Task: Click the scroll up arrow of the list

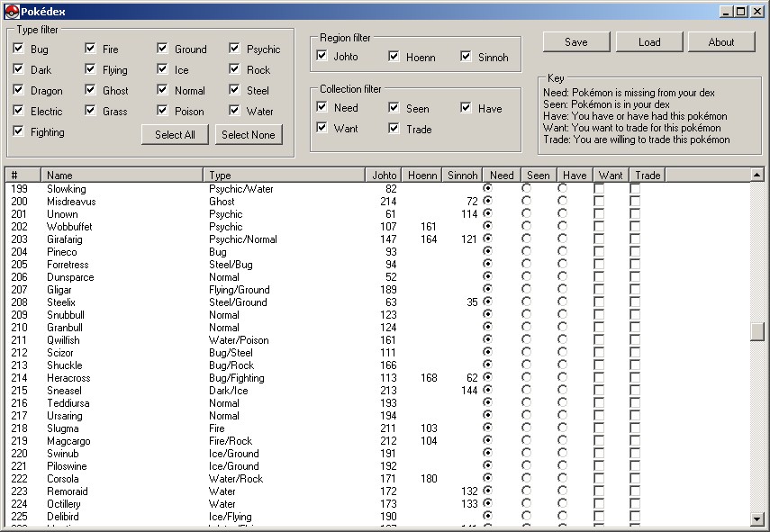Action: pyautogui.click(x=757, y=175)
